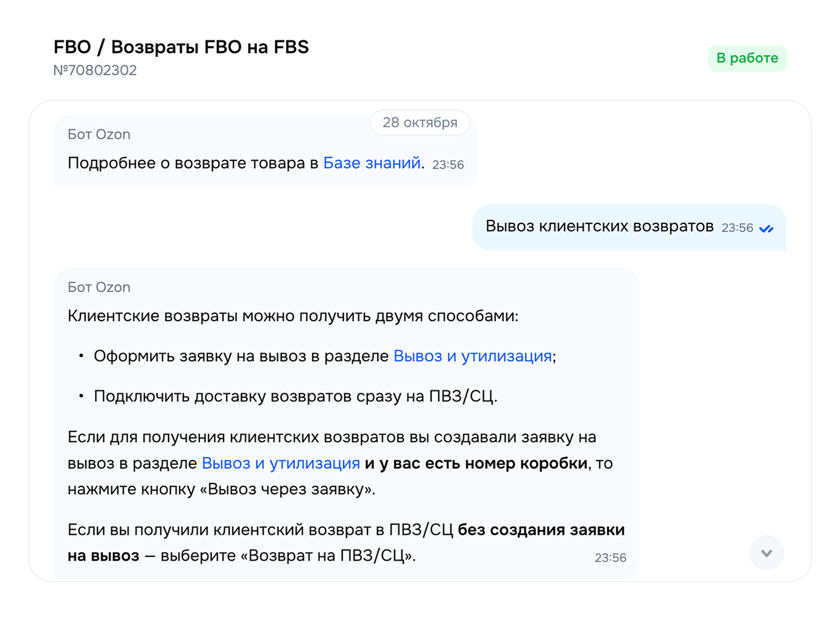This screenshot has height=623, width=840.
Task: Click the chat title «FBO / Возвраты FBO на FBS»
Action: click(x=182, y=46)
